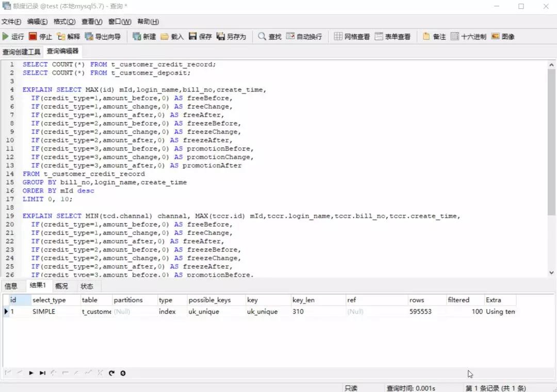Click 另存为 save-as icon
The image size is (557, 392).
point(231,37)
